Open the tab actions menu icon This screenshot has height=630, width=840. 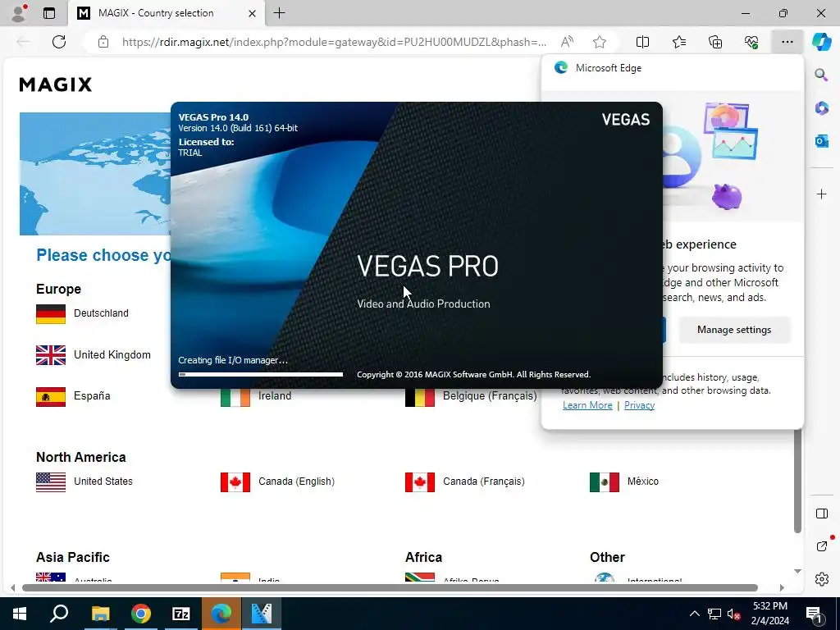49,13
